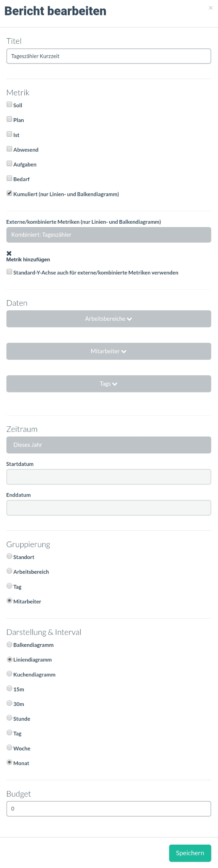Screen dimensions: 218x868
Task: Check the Ist metric option
Action: (9, 134)
